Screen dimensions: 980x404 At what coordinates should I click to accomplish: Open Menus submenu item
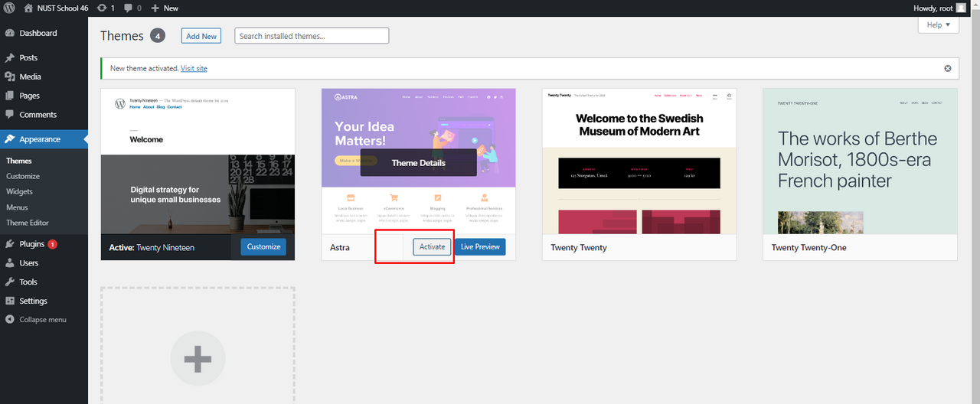point(17,207)
